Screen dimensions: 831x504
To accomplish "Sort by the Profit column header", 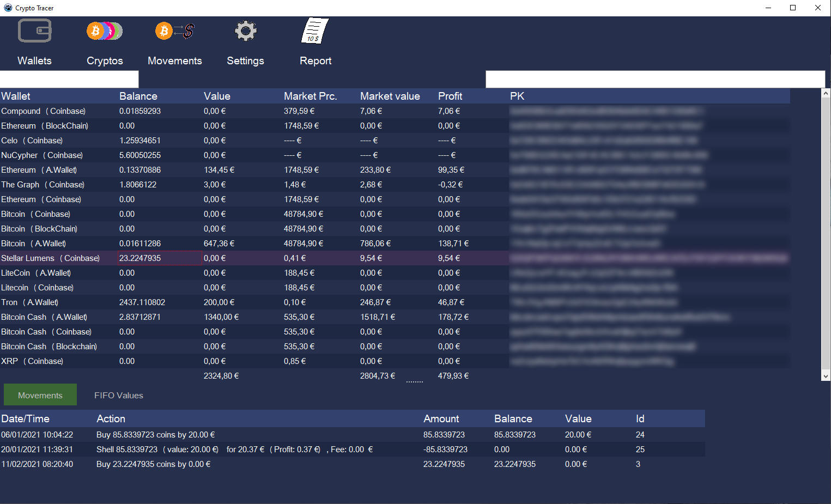I will [x=450, y=96].
